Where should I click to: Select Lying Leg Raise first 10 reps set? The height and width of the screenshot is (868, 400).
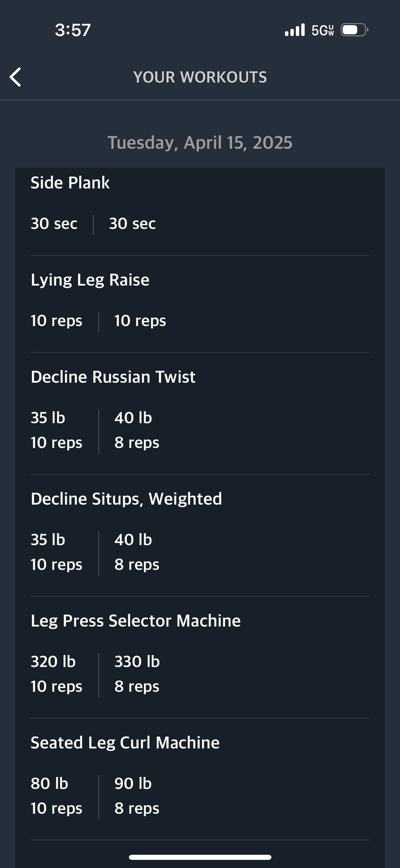pyautogui.click(x=56, y=321)
